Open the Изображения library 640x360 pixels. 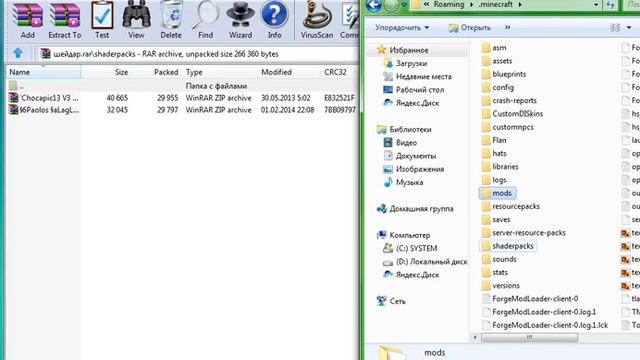pos(420,169)
